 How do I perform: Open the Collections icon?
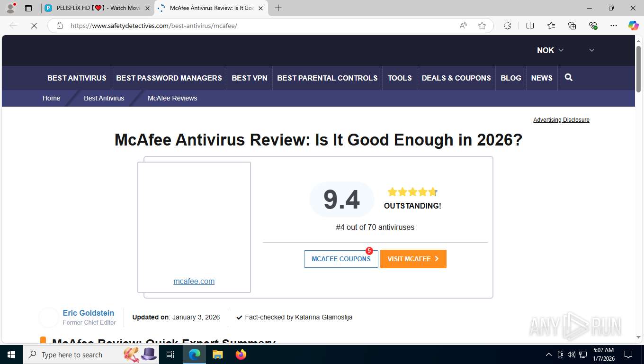coord(572,26)
